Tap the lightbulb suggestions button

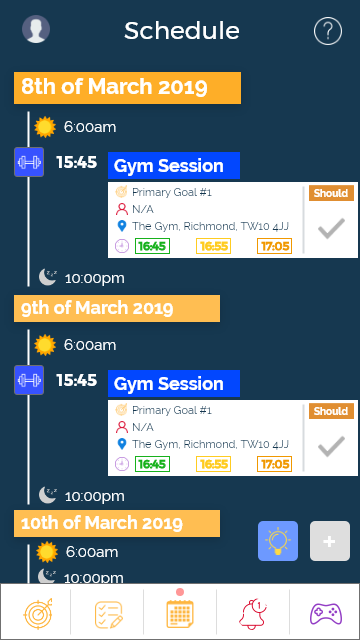point(278,541)
